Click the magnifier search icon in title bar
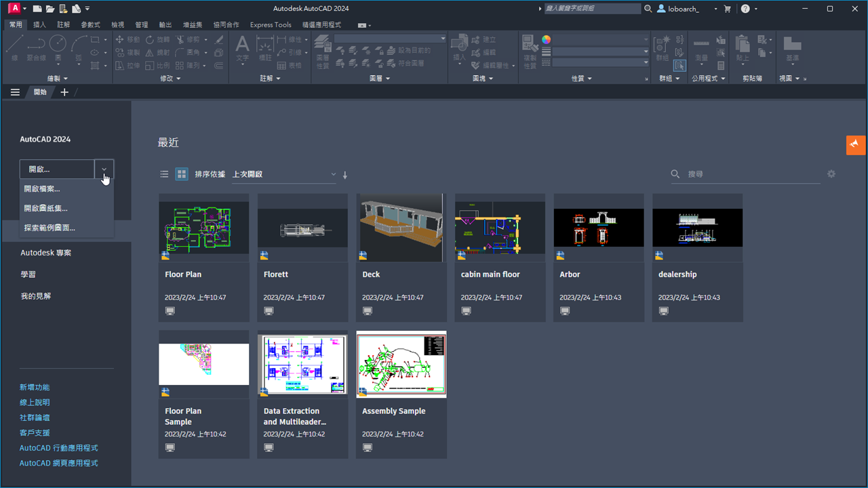This screenshot has width=868, height=488. tap(648, 9)
